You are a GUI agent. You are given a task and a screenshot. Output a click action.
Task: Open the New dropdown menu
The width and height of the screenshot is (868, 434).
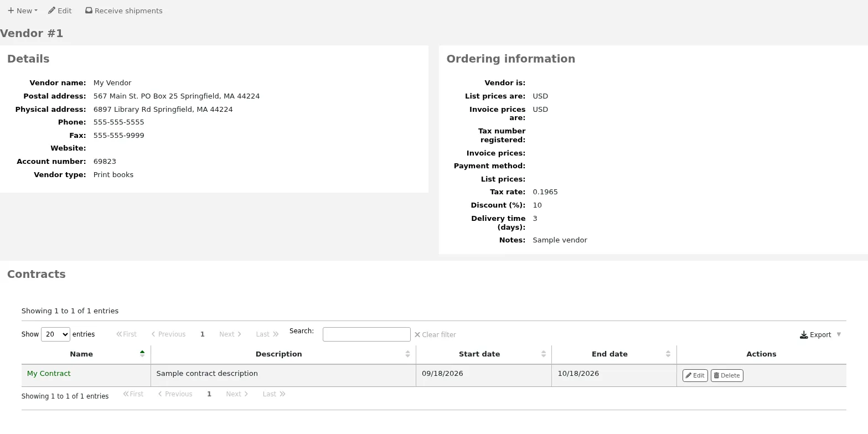point(23,11)
